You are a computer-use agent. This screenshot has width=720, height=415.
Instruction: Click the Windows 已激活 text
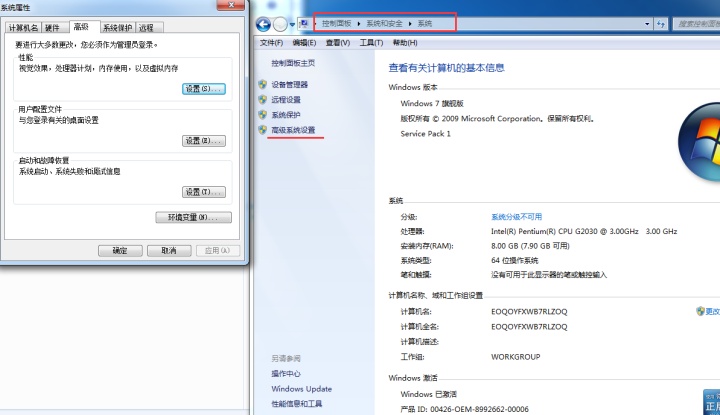pyautogui.click(x=428, y=394)
